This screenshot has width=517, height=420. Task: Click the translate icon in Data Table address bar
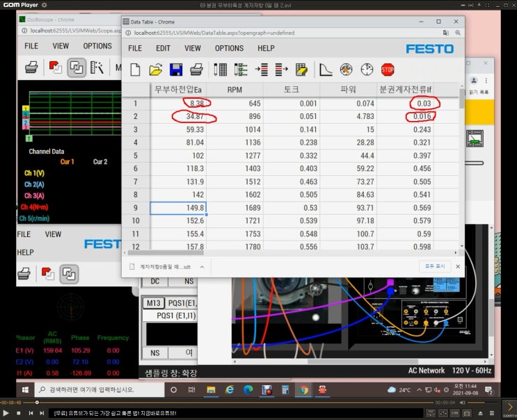tap(446, 33)
